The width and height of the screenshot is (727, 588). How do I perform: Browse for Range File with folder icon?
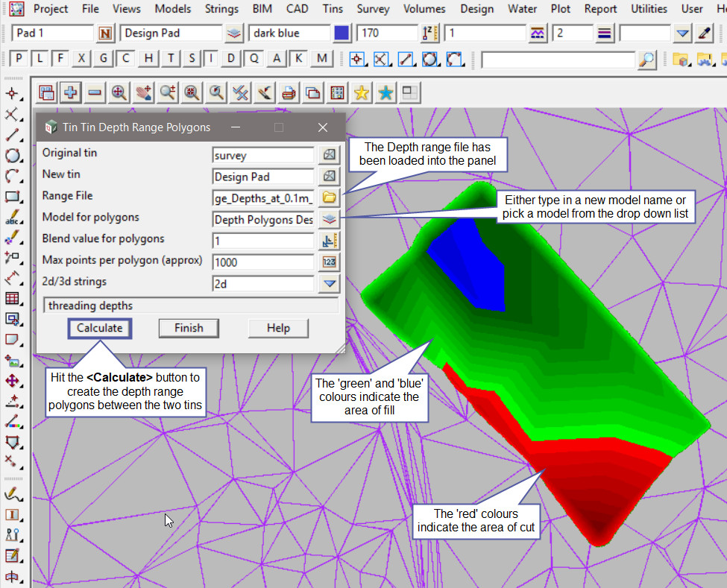(x=329, y=197)
